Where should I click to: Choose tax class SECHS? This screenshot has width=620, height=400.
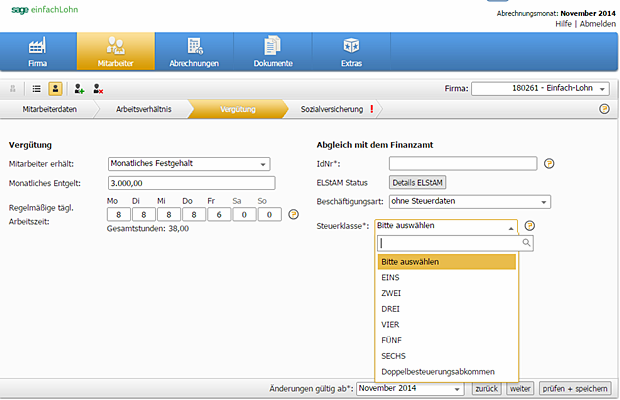pyautogui.click(x=447, y=356)
